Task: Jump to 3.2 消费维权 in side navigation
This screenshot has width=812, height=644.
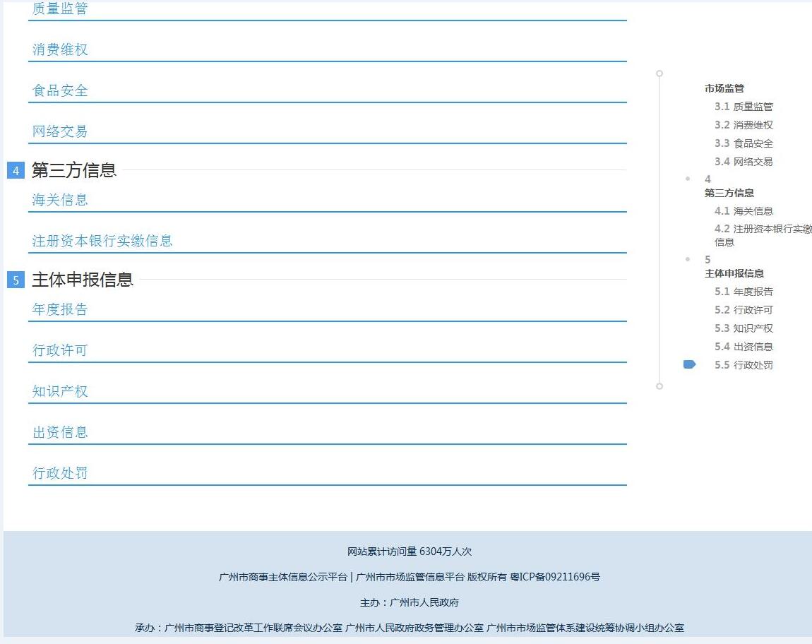Action: pos(744,125)
